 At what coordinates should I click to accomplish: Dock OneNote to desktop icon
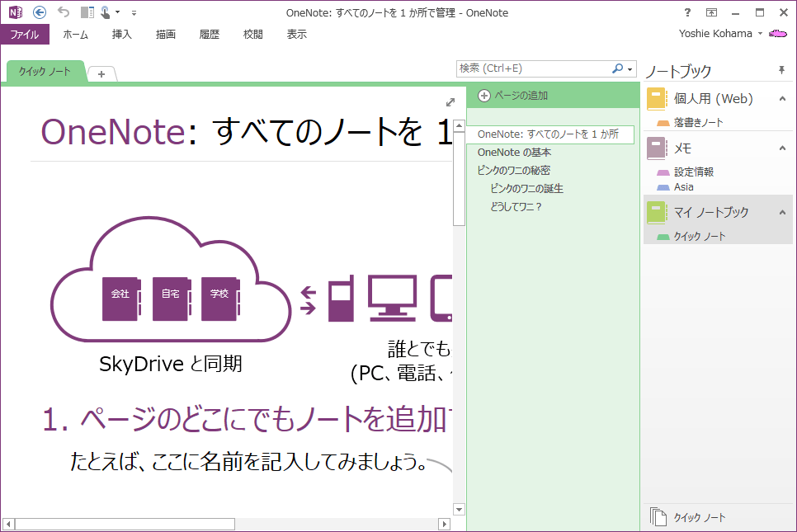87,12
